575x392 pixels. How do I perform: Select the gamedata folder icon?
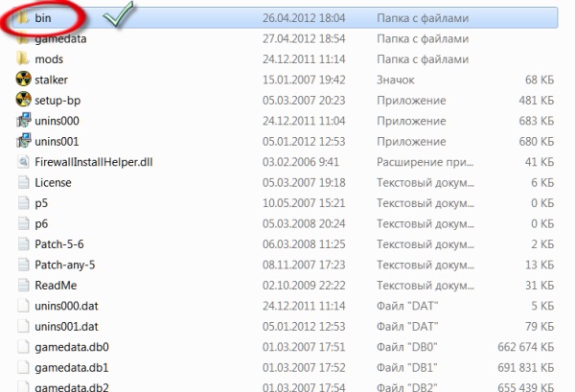(24, 39)
